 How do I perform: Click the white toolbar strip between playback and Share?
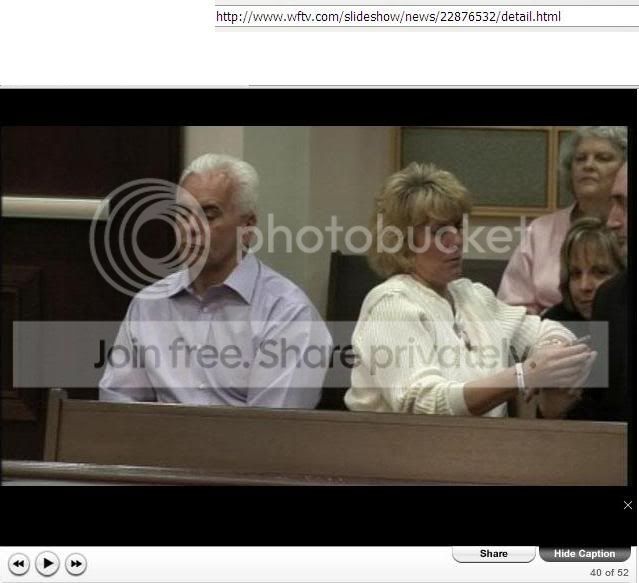pos(270,564)
